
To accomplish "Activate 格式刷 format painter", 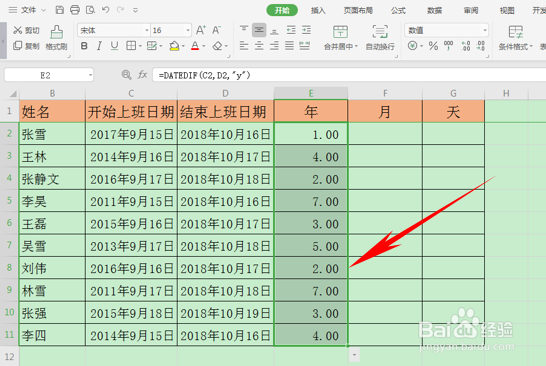I will click(56, 38).
